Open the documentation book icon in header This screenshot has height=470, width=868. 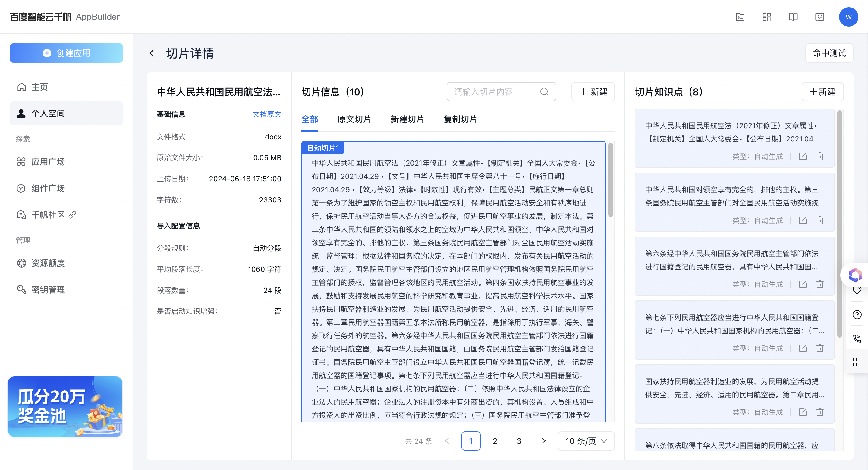pyautogui.click(x=793, y=17)
